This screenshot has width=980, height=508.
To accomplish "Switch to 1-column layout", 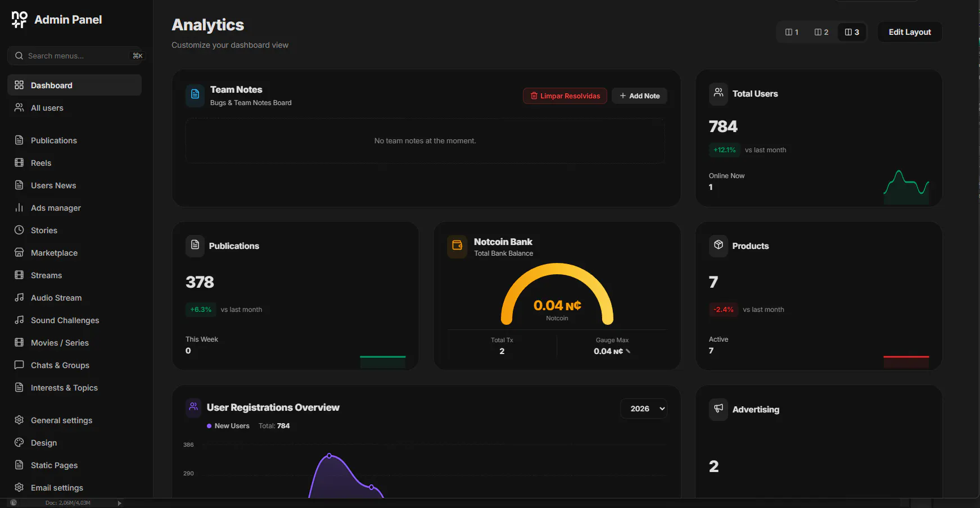I will click(x=792, y=32).
